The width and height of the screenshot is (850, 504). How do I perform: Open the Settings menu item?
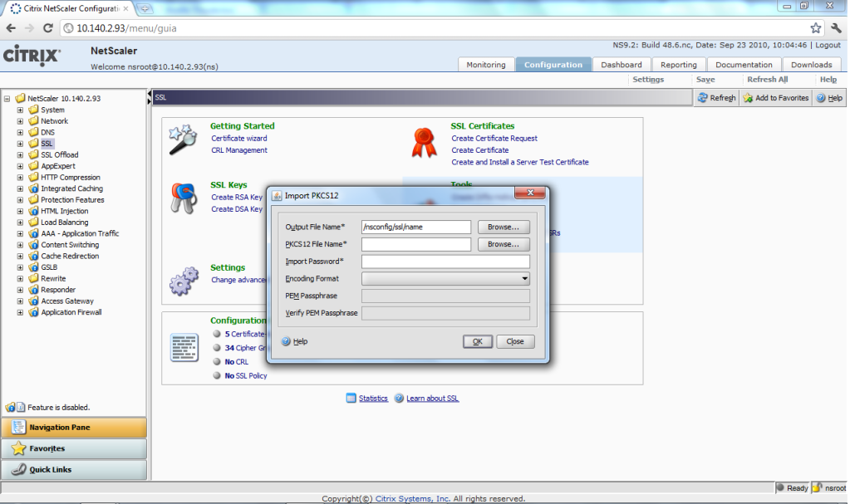648,79
